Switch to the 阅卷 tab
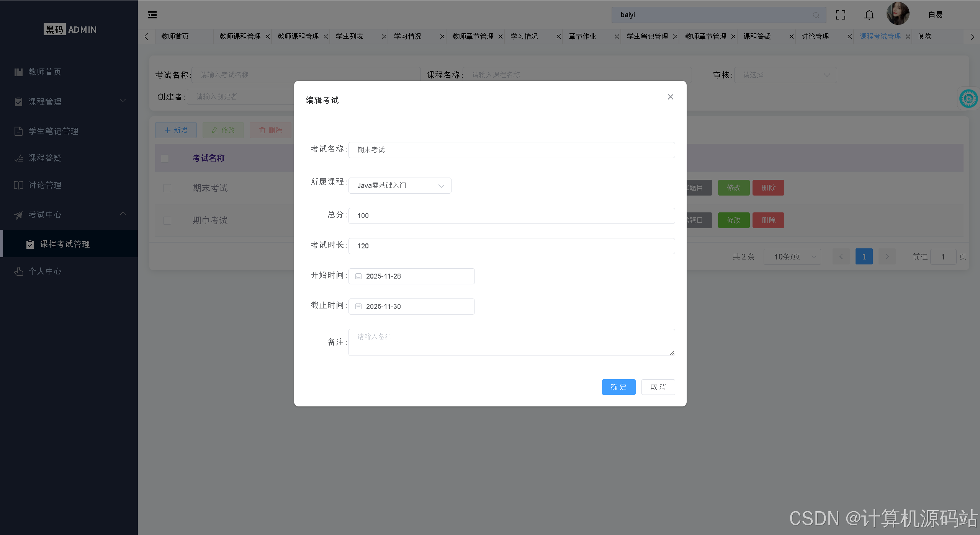Image resolution: width=980 pixels, height=535 pixels. point(926,36)
